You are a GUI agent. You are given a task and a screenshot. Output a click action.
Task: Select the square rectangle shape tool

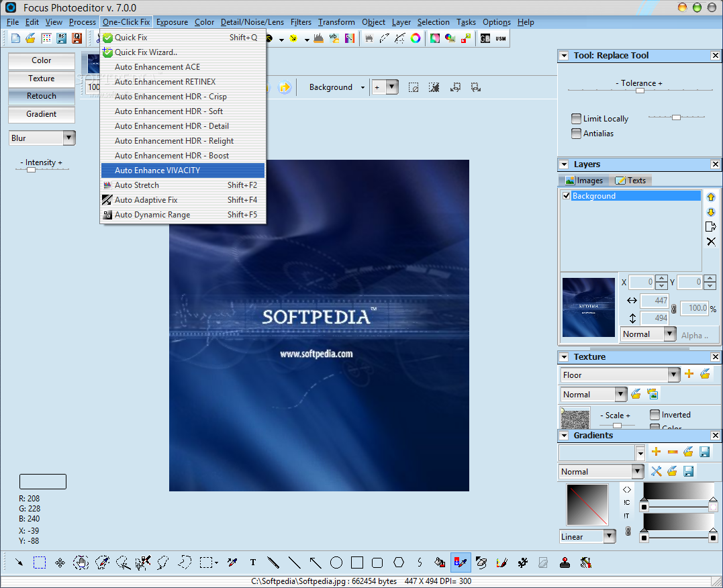(357, 562)
